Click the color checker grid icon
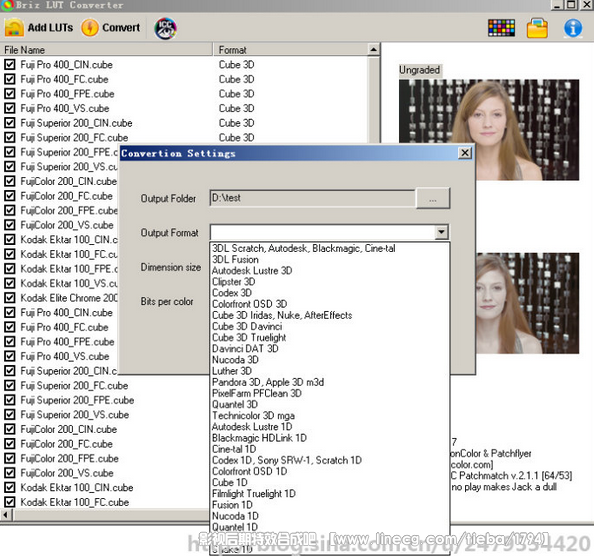This screenshot has height=556, width=594. tap(501, 28)
